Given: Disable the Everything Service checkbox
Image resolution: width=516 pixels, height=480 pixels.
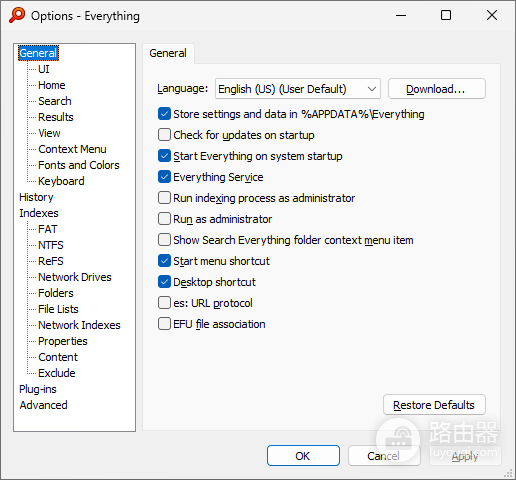Looking at the screenshot, I should pyautogui.click(x=164, y=177).
